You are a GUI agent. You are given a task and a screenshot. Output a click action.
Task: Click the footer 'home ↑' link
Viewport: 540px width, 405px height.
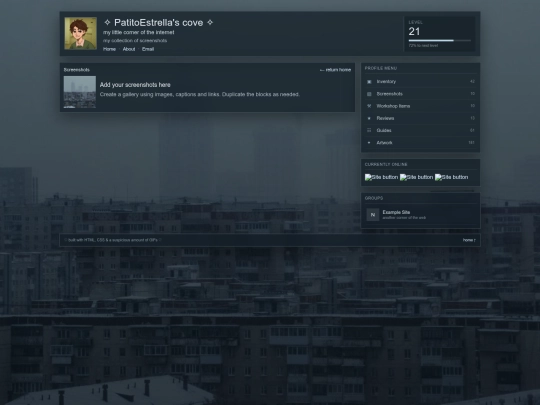pos(469,240)
